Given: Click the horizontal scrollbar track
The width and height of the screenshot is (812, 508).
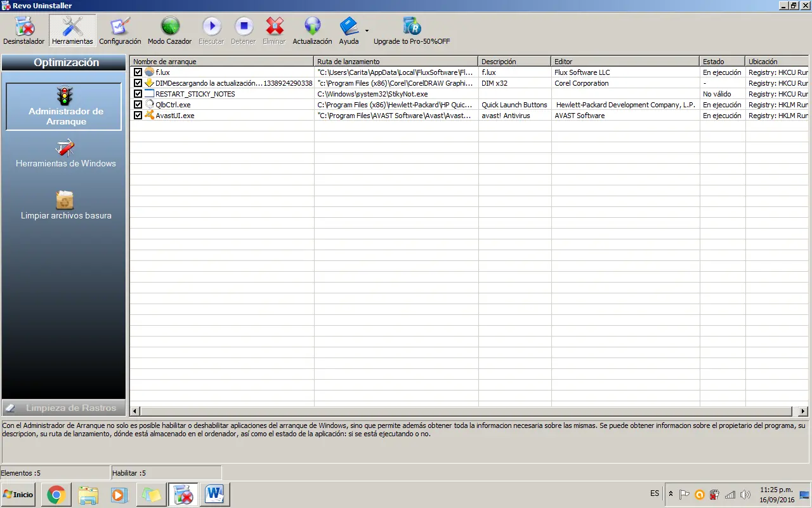Looking at the screenshot, I should click(466, 411).
